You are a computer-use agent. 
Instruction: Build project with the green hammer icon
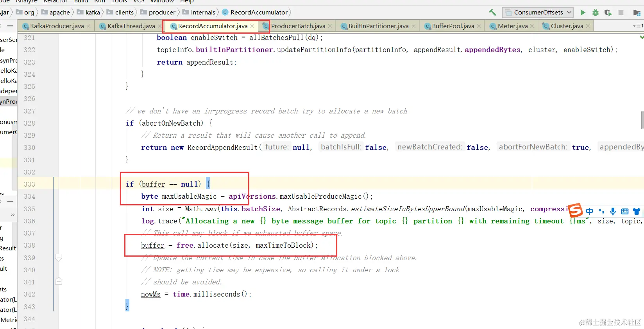[492, 13]
